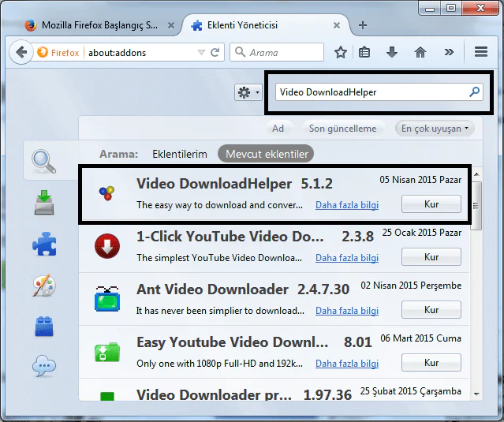Open the Get Add-ons sidebar category
This screenshot has width=504, height=422.
(x=44, y=203)
